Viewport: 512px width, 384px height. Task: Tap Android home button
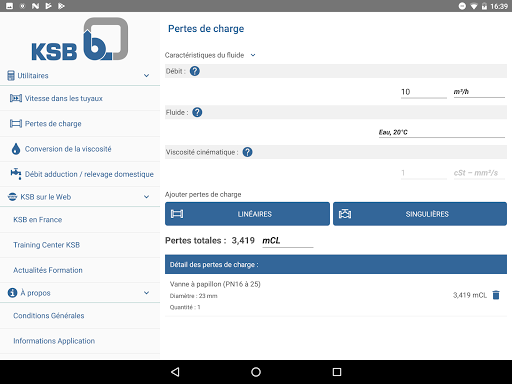point(256,372)
